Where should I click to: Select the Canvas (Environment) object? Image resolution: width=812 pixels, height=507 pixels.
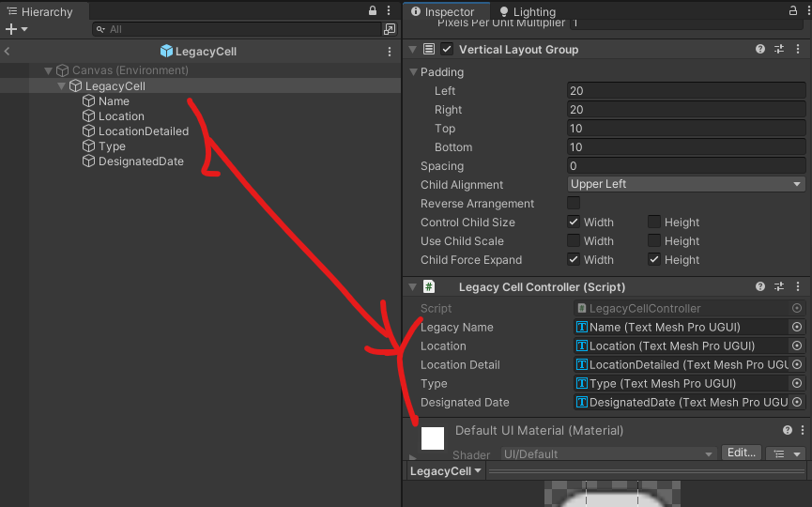coord(130,70)
